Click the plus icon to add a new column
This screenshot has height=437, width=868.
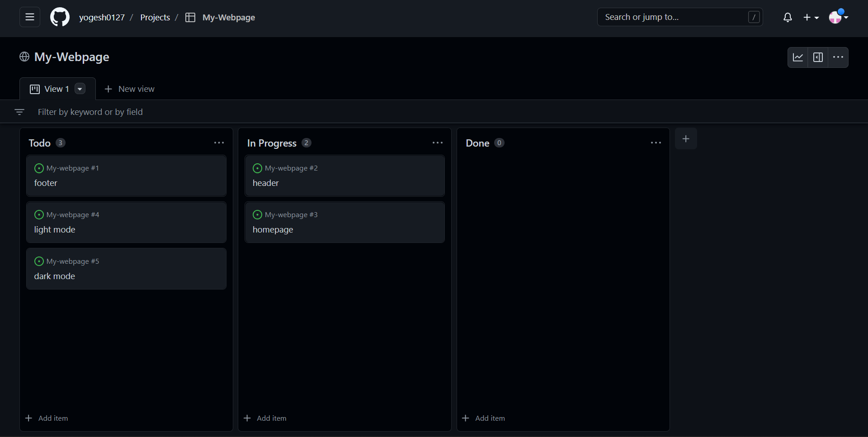[x=686, y=139]
